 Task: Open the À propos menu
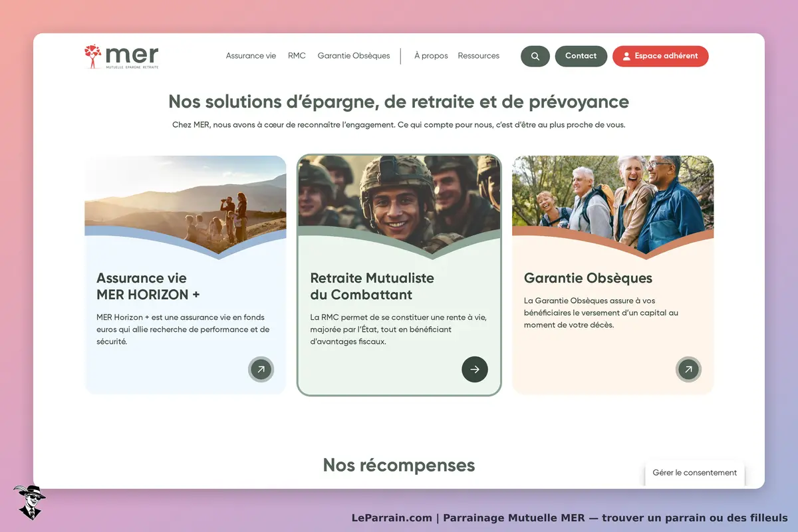point(431,56)
